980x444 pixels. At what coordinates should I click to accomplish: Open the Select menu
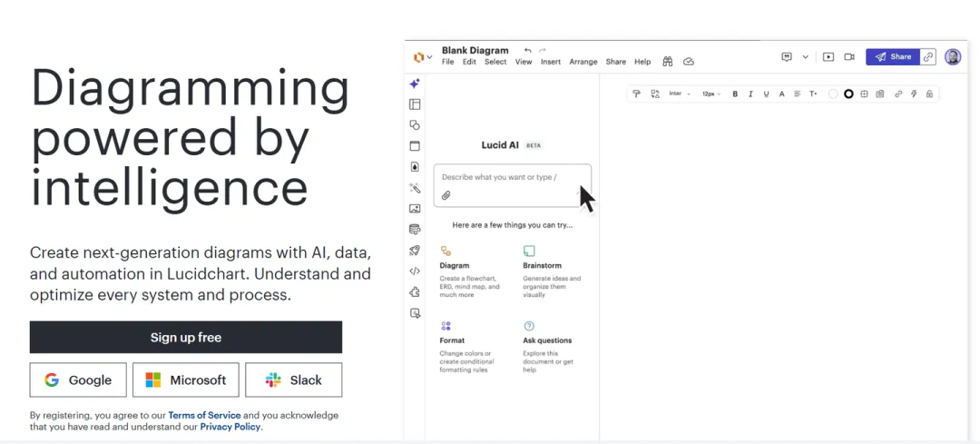(x=495, y=62)
